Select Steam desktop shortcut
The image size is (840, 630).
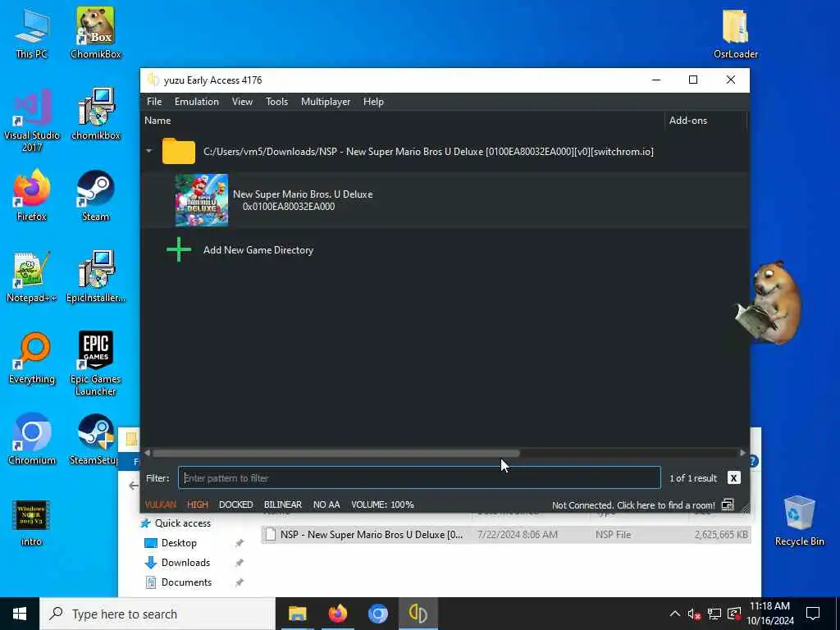tap(95, 195)
